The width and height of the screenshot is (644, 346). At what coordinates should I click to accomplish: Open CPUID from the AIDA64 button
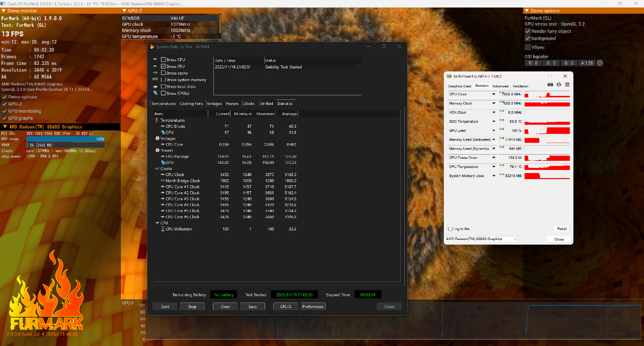tap(286, 306)
